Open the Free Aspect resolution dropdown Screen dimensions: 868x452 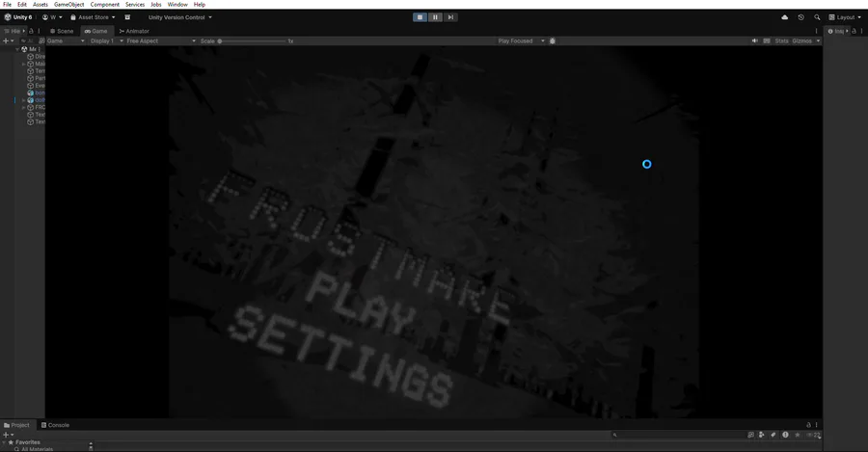160,40
